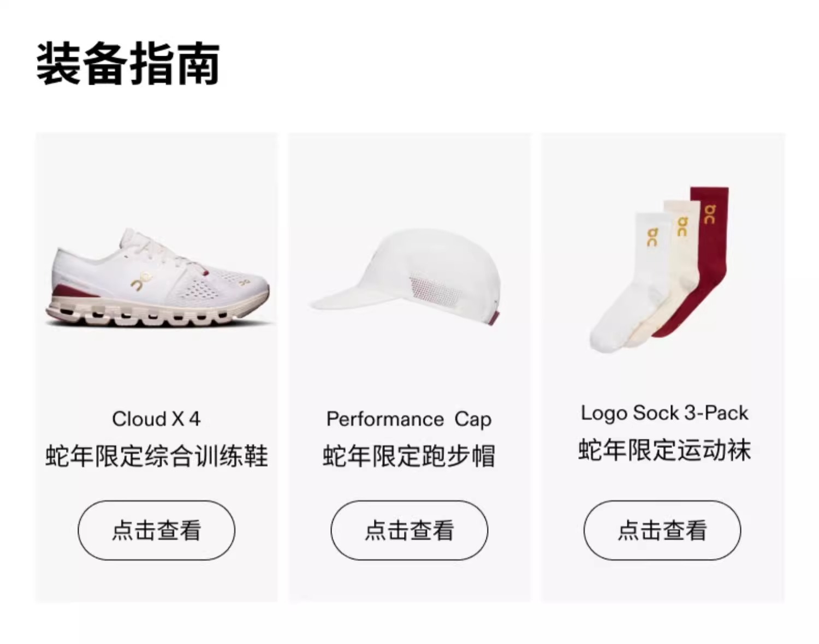Screen dimensions: 819x644
Task: Click the gold logo on the red sock
Action: 709,214
